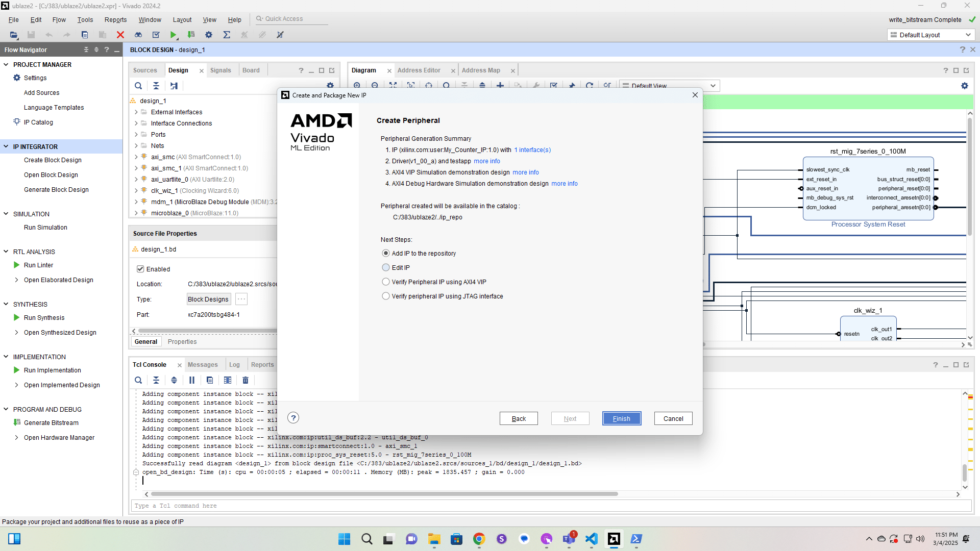The image size is (980, 551).
Task: Choose Verify Peripheral IP using AXI4 VIP
Action: 386,282
